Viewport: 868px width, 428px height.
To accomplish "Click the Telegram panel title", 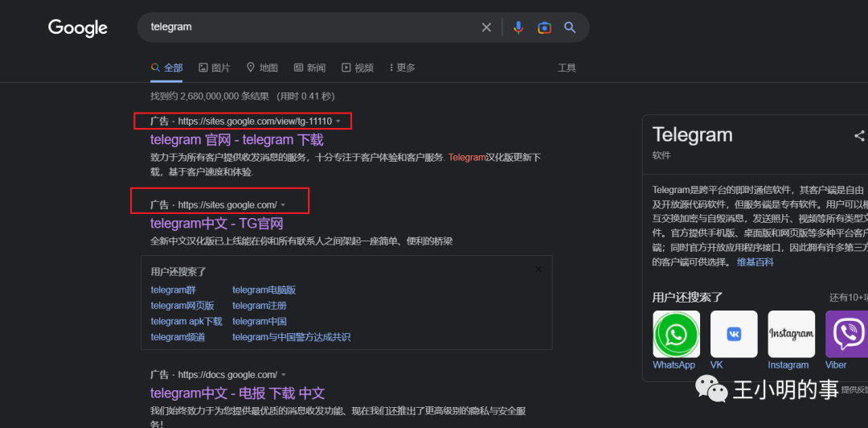I will coord(693,134).
